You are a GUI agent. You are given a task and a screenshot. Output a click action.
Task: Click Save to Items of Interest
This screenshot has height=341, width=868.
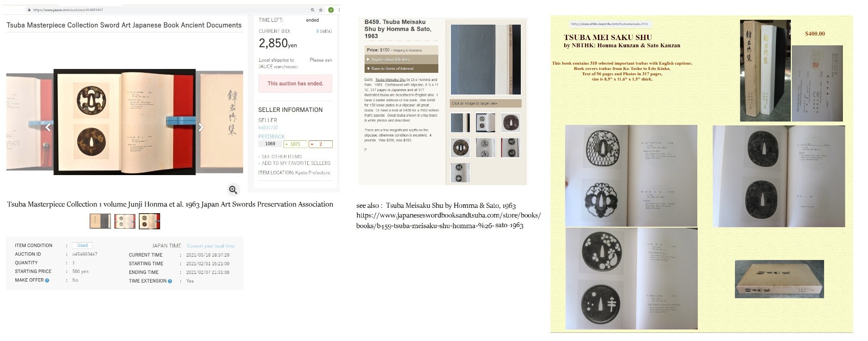point(401,68)
